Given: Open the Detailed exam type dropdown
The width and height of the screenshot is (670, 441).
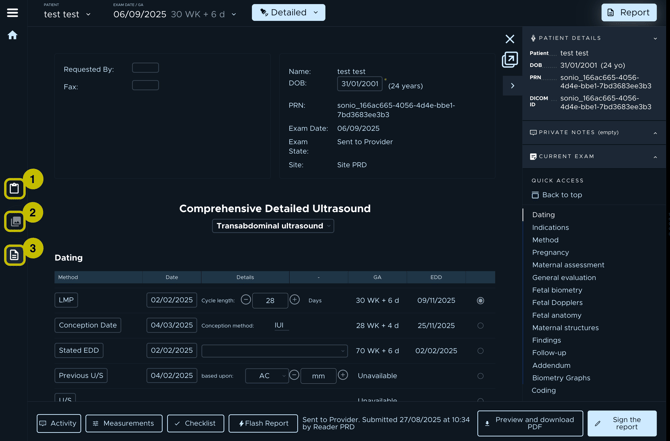Looking at the screenshot, I should 288,12.
